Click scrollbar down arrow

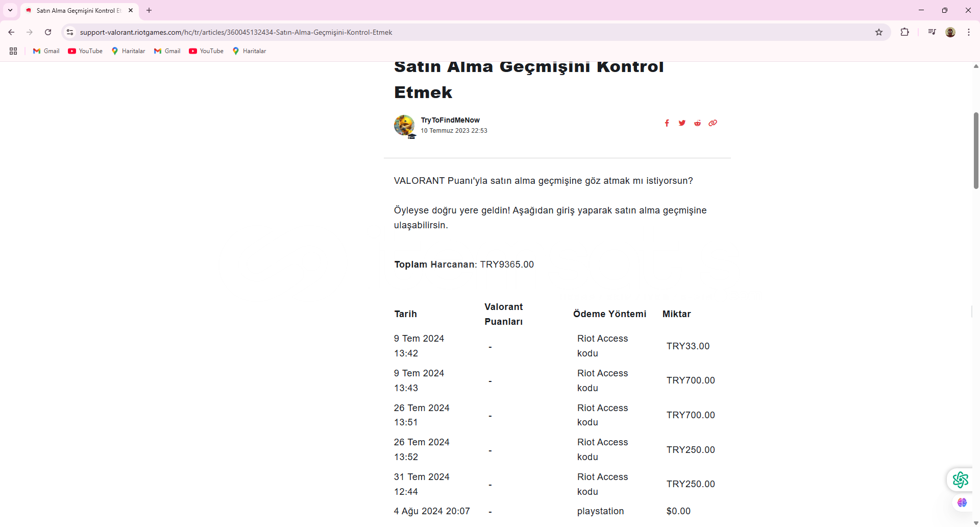click(976, 523)
